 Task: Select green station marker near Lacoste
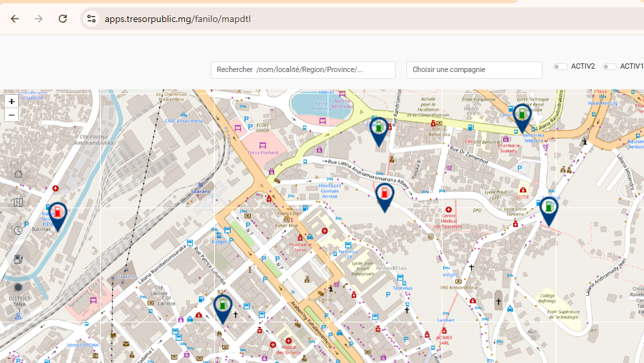click(223, 309)
